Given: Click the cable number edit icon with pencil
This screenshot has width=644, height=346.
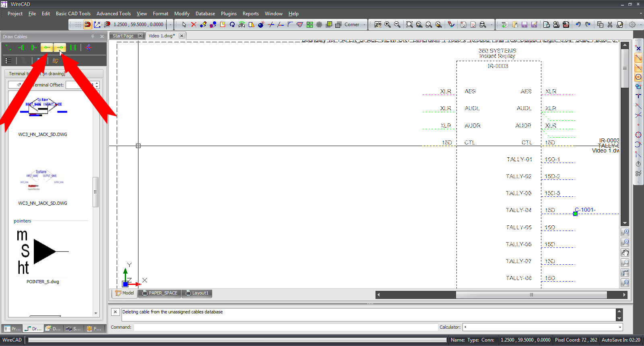Looking at the screenshot, I should [x=56, y=61].
